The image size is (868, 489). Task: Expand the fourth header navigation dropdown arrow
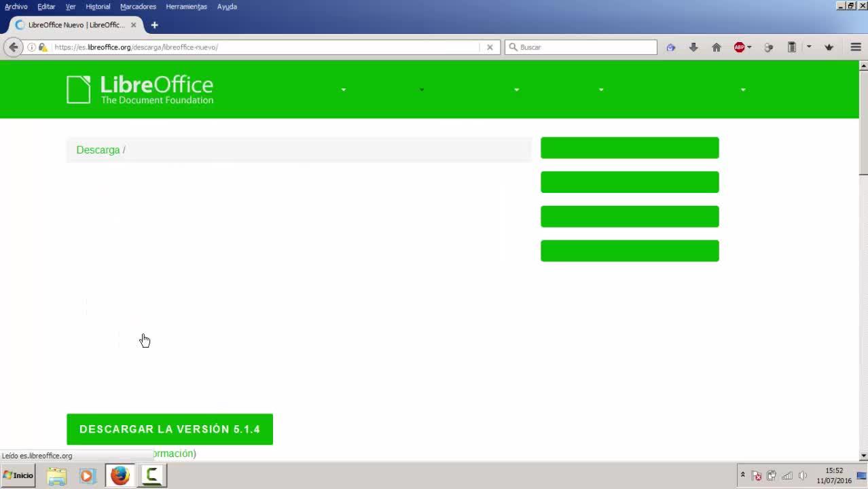click(601, 90)
